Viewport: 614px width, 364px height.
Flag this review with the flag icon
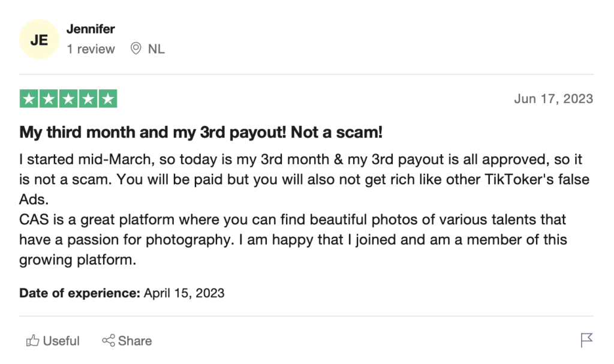coord(586,340)
